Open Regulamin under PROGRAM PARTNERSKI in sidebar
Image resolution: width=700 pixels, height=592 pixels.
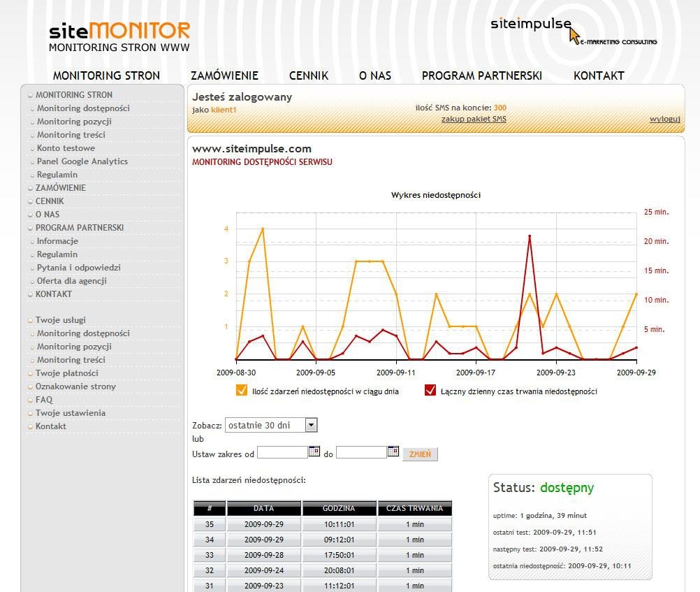coord(57,254)
